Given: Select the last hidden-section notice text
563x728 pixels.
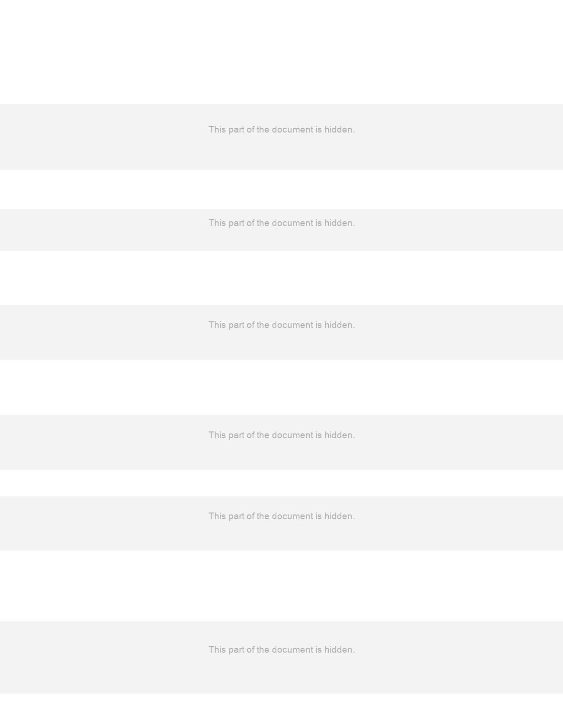Looking at the screenshot, I should [281, 650].
